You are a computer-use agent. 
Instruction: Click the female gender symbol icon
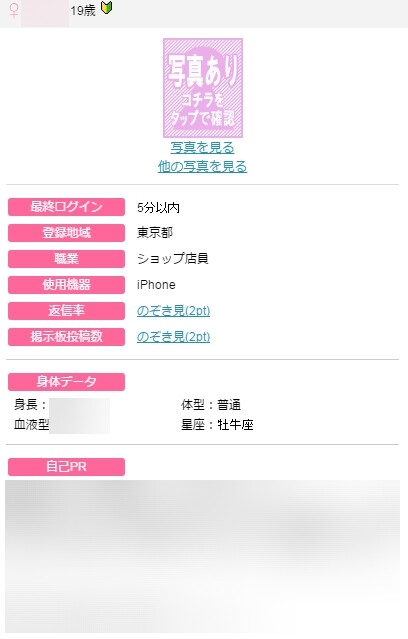(14, 11)
